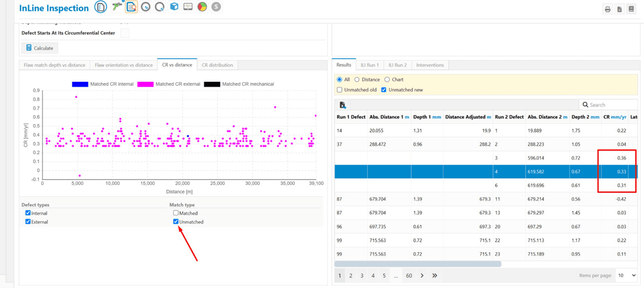
Task: Click the search magnifier icon in results
Action: (585, 105)
